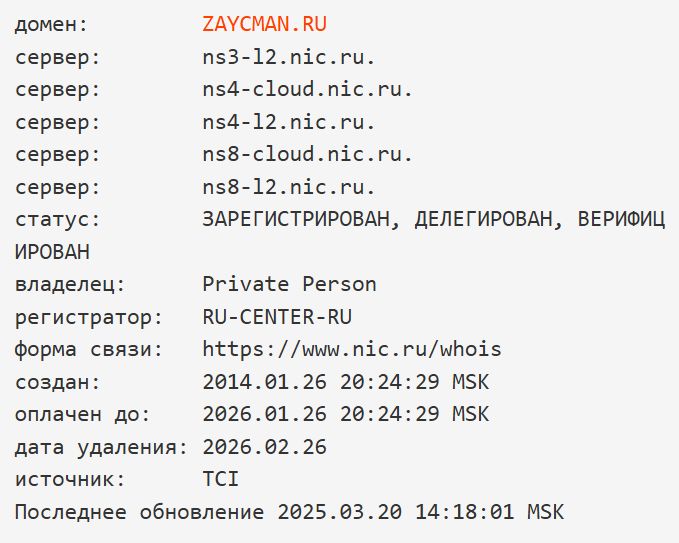
Task: Click the registrar value RU-CENTER-RU
Action: click(x=277, y=317)
